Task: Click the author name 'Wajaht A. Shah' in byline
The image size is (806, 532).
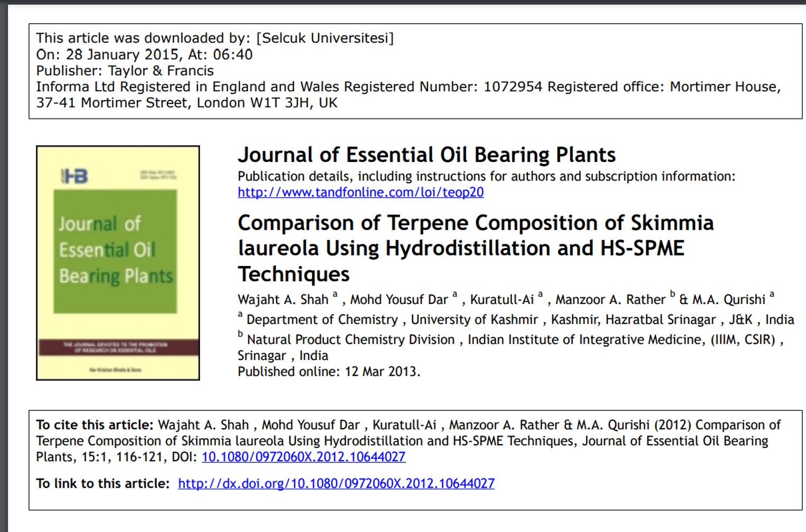Action: pos(283,300)
